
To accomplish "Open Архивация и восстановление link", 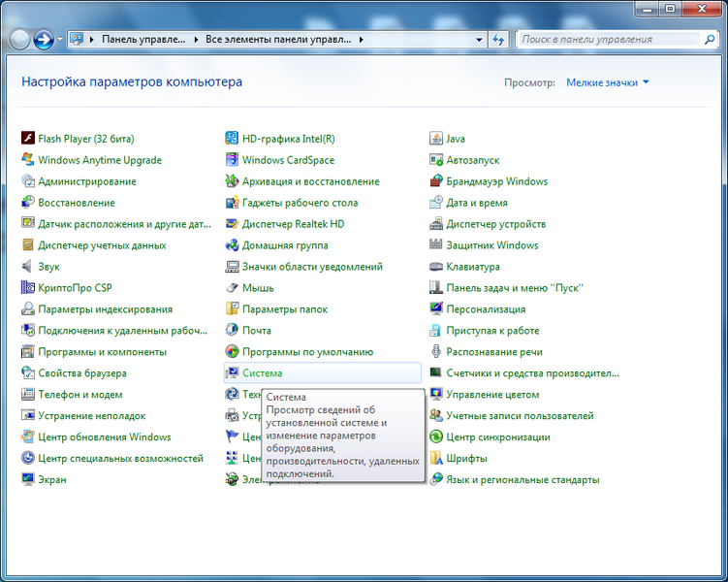I will [311, 181].
